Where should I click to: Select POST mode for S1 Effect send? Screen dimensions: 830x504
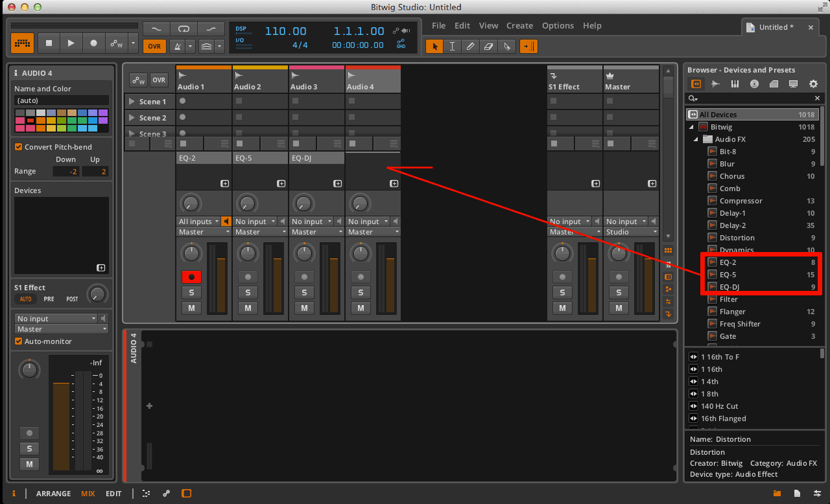point(72,299)
